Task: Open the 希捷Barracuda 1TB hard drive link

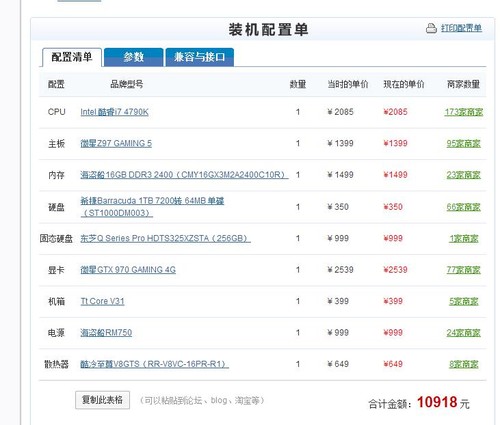Action: click(152, 207)
